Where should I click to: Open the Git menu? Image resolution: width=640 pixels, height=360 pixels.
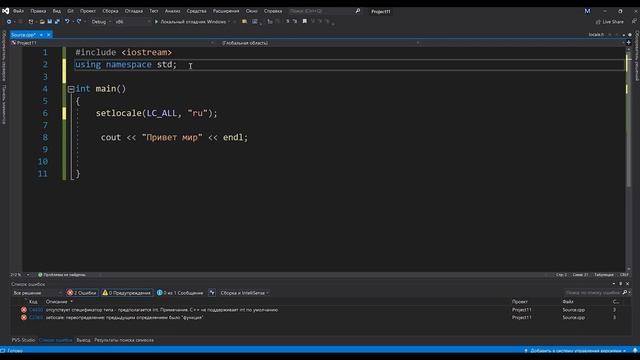pyautogui.click(x=71, y=11)
